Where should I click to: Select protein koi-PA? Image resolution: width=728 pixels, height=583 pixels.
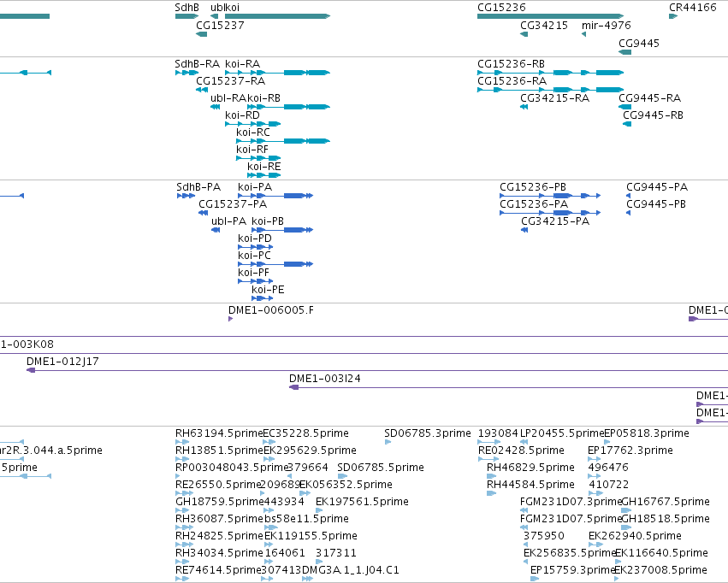coord(255,187)
